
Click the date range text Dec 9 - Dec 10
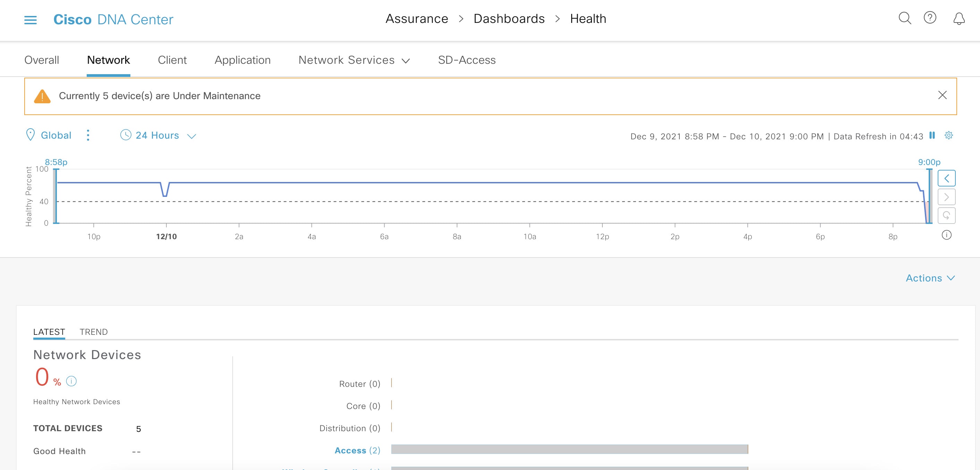point(727,137)
